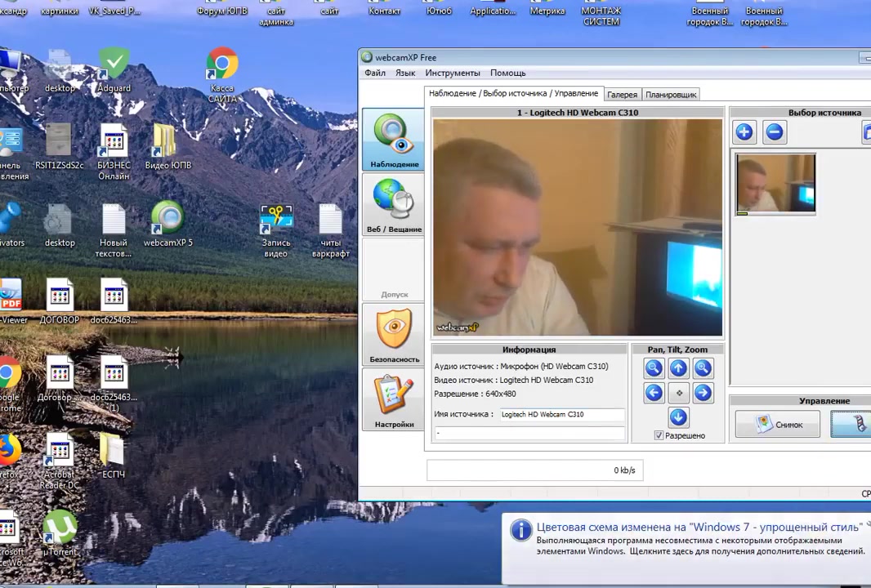Select the µTorrent desktop shortcut

pos(60,533)
